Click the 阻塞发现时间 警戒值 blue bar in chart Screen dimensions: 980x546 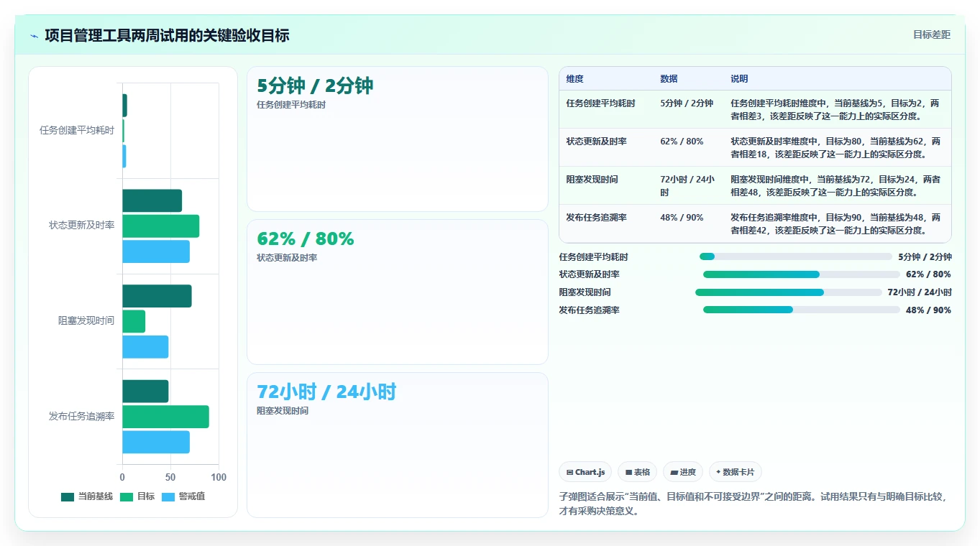145,347
